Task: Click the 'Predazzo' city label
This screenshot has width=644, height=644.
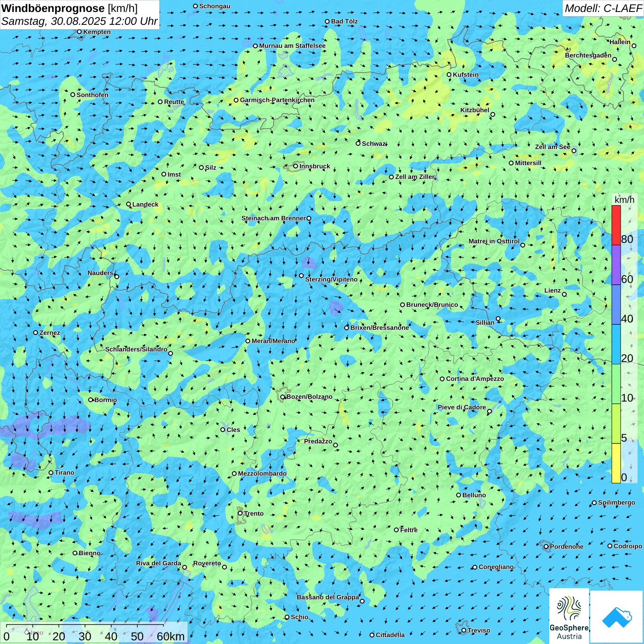Action: [x=318, y=441]
